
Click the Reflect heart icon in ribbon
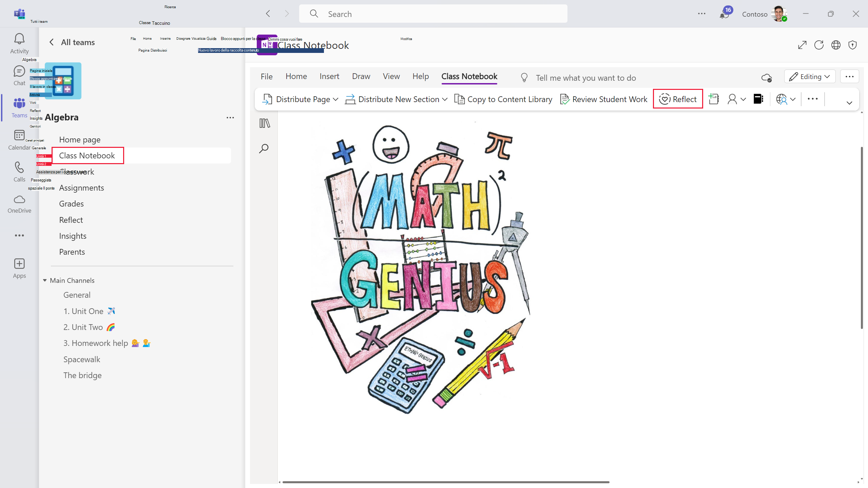[x=664, y=99]
